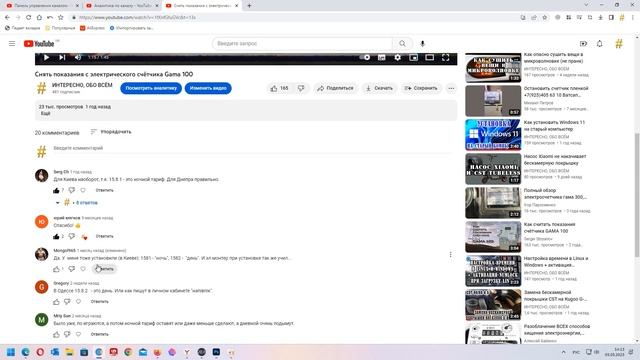This screenshot has width=640, height=360.
Task: Open three-dot menu on MongolRkS comment
Action: tap(451, 255)
